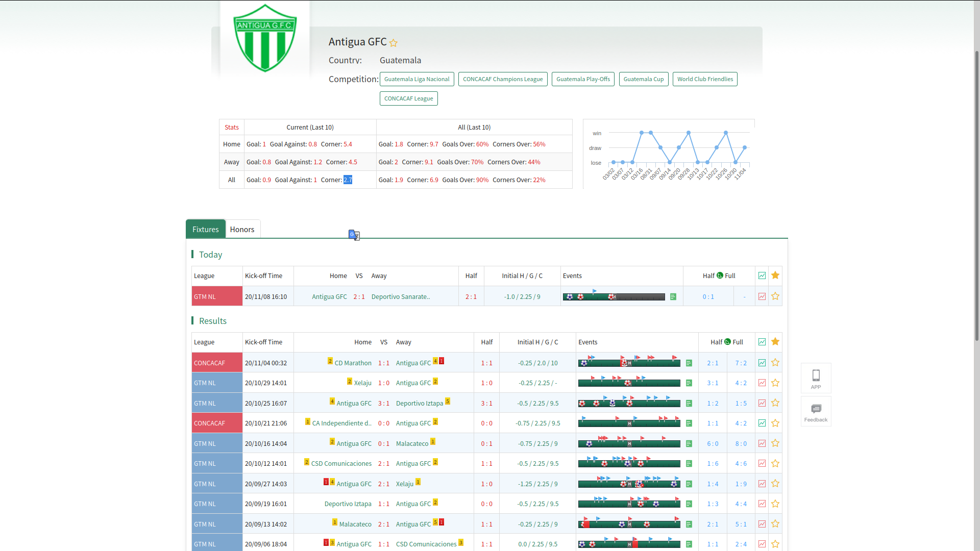
Task: Click chart icon in Today table header
Action: pyautogui.click(x=762, y=275)
